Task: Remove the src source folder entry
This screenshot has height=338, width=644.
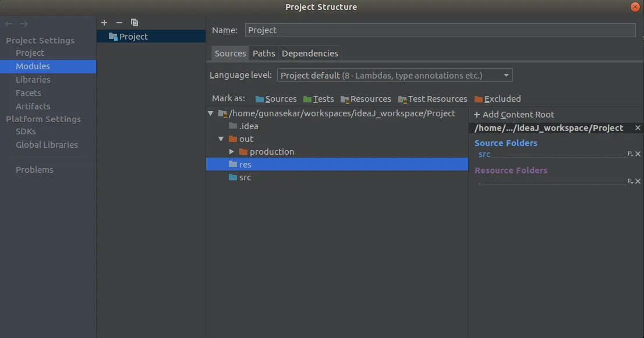Action: [x=638, y=154]
